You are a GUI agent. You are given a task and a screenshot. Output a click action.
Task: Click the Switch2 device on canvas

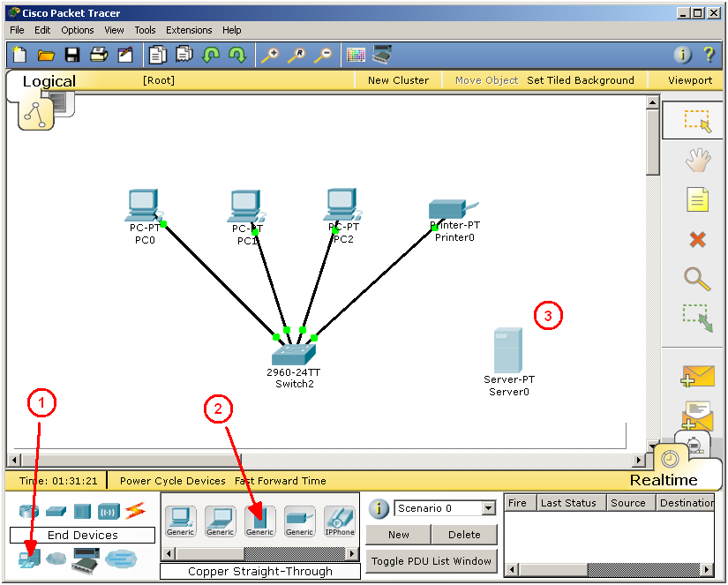click(x=294, y=356)
